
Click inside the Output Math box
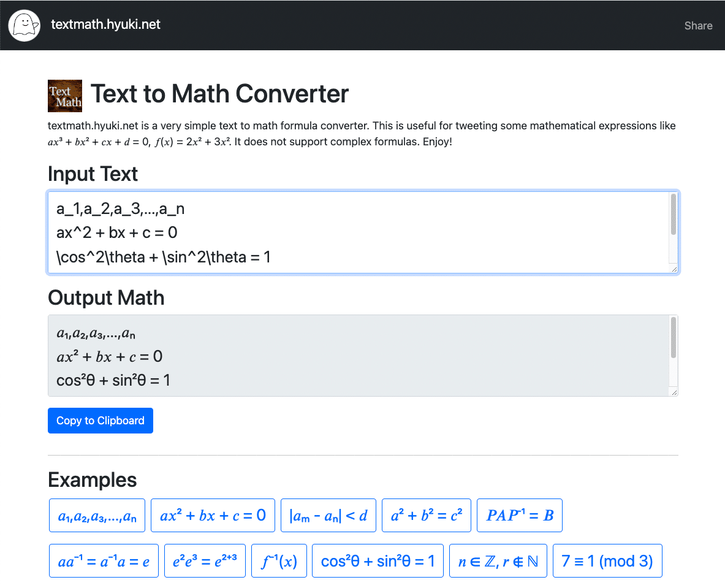point(355,356)
